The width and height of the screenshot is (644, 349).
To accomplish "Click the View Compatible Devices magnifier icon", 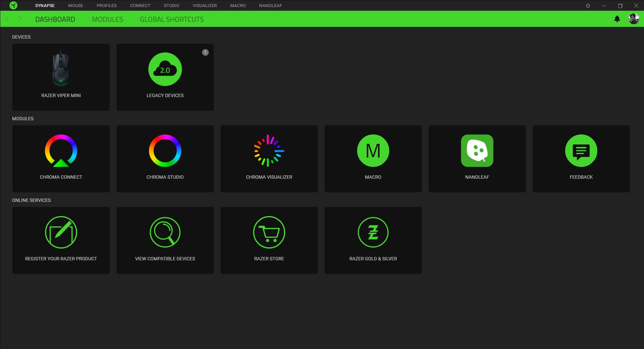I will 165,232.
